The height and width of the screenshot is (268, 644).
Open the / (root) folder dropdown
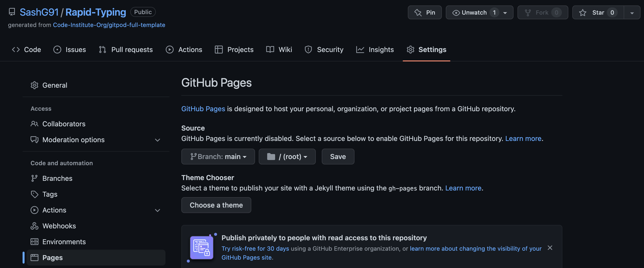point(287,157)
